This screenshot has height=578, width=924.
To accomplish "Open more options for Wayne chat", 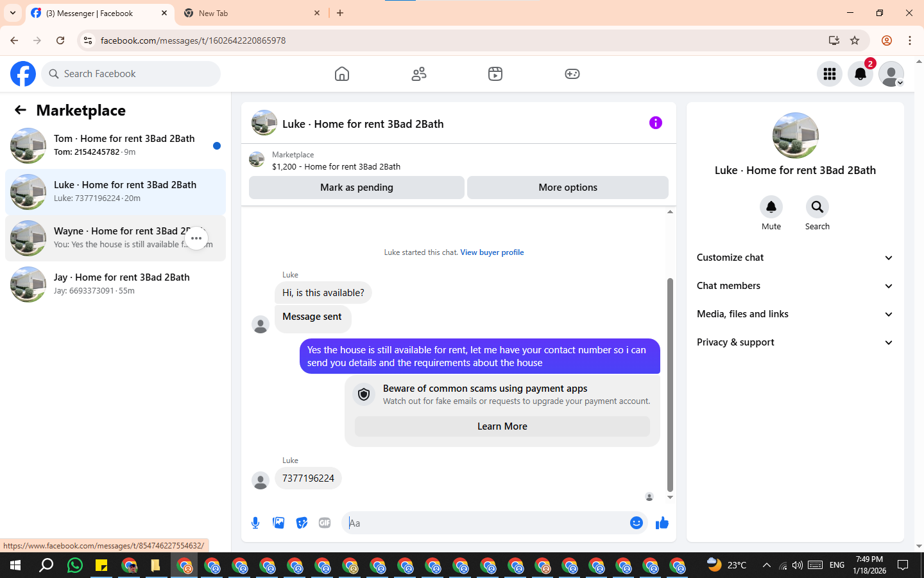I will point(196,238).
